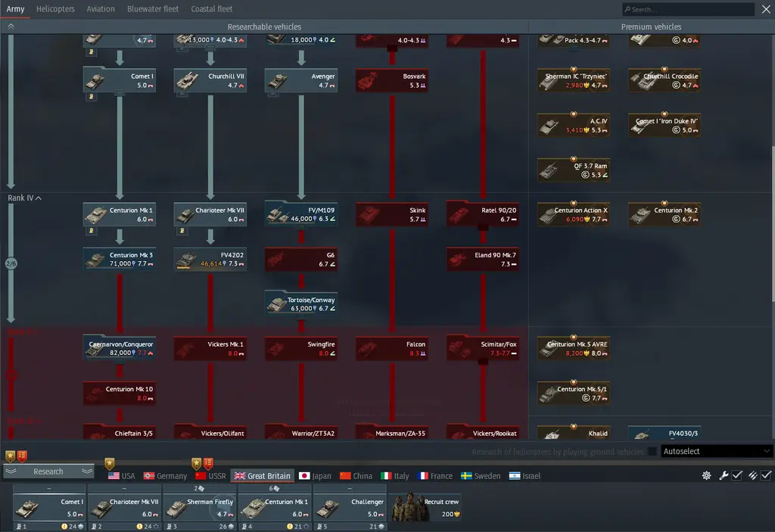Toggle helicopter research by ground vehicles checkbox
The image size is (775, 532).
[652, 452]
